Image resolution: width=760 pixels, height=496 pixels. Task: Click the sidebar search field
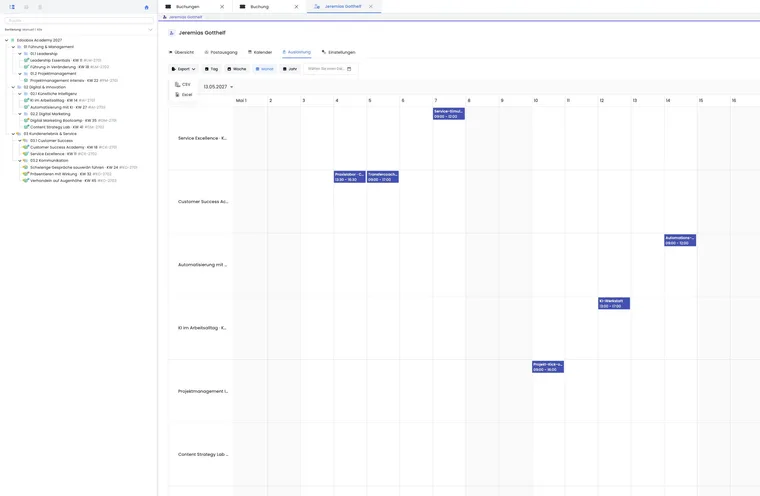point(79,20)
